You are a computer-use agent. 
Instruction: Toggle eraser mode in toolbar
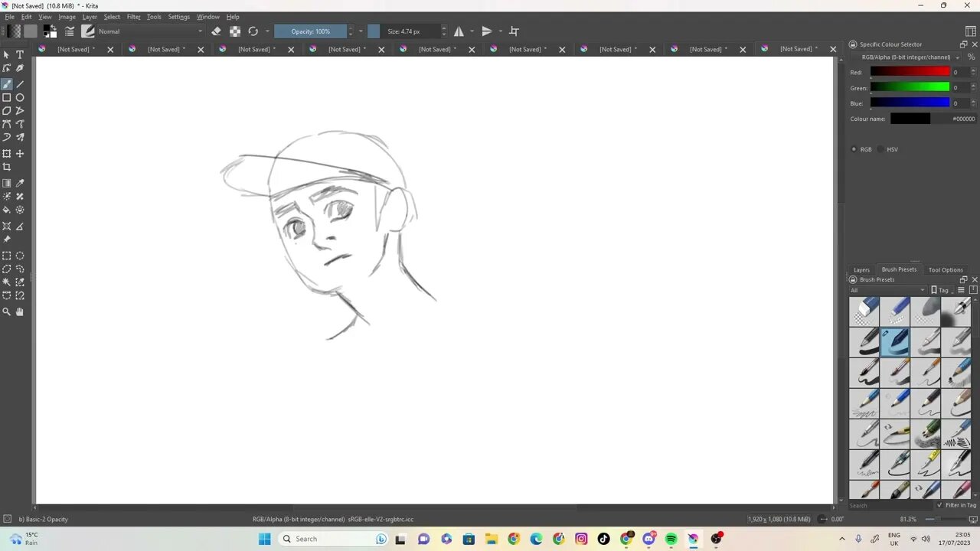[216, 31]
